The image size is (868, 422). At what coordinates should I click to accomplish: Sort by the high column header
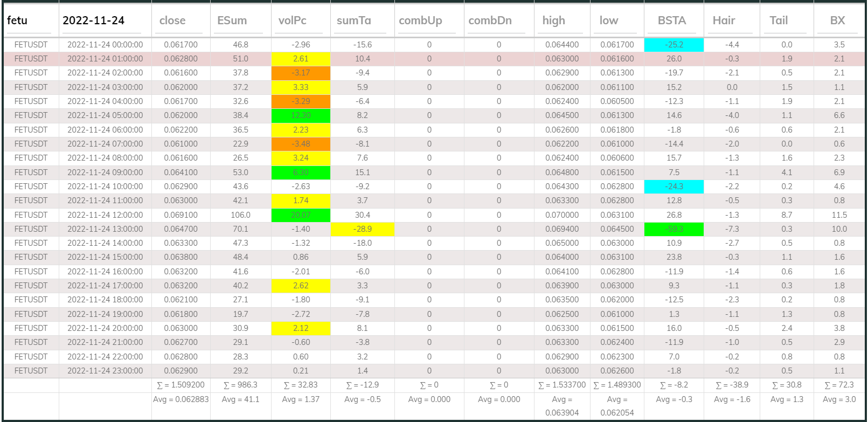[x=554, y=20]
